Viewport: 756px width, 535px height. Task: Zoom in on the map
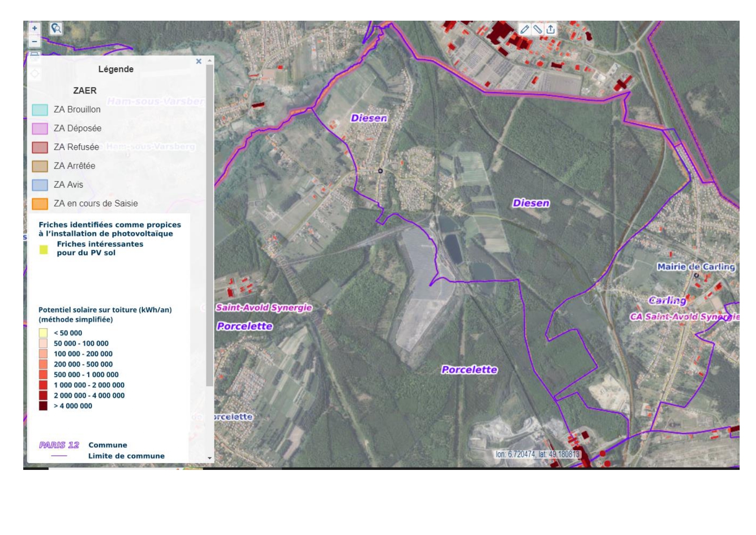point(34,28)
